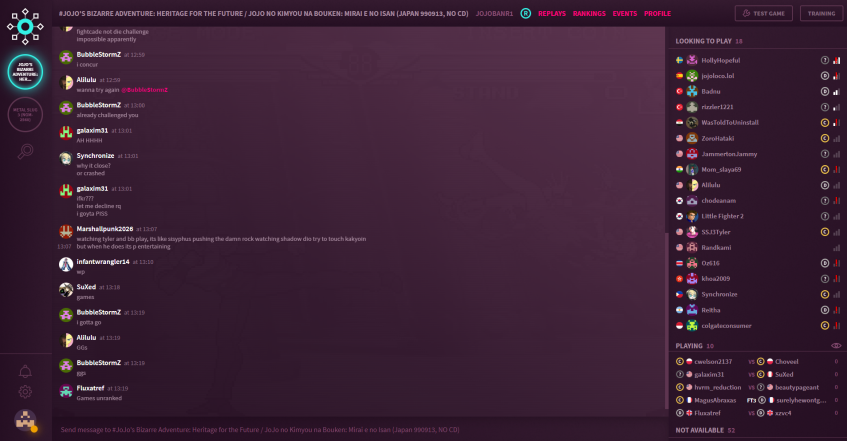Click khoa2009 avatar in list
Screen dimensions: 847x441
click(692, 279)
